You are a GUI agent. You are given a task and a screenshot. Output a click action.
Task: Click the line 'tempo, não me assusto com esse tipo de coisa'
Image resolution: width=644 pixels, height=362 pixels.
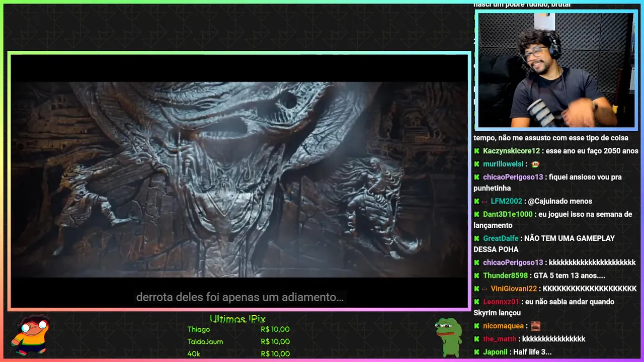(551, 138)
